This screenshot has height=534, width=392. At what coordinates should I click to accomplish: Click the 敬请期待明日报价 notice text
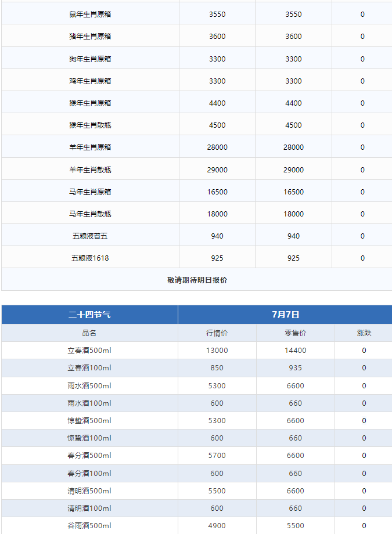[x=197, y=280]
